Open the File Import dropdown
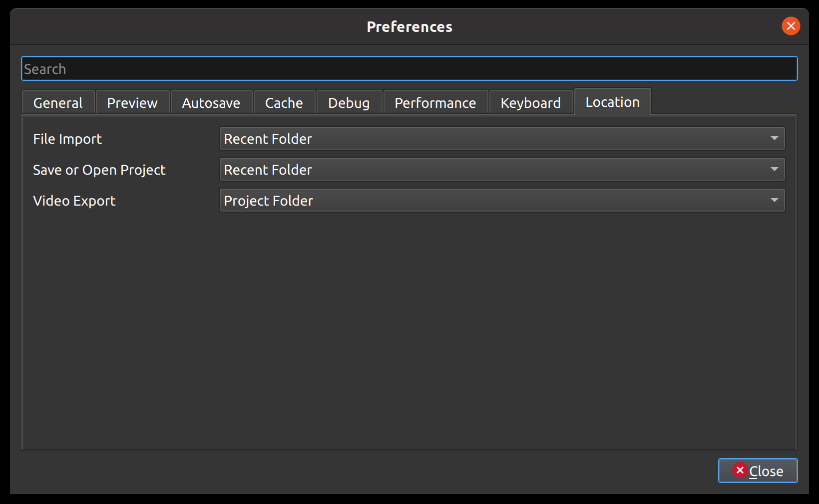 (501, 139)
